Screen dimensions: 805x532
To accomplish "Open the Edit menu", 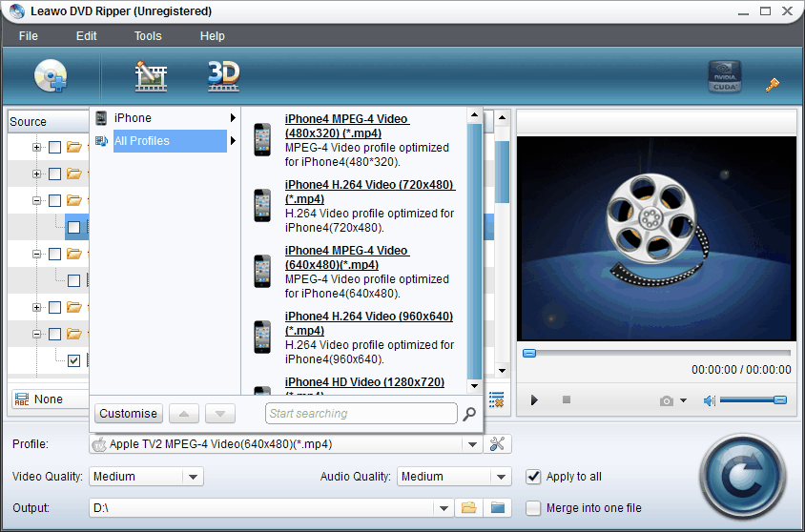I will tap(86, 36).
